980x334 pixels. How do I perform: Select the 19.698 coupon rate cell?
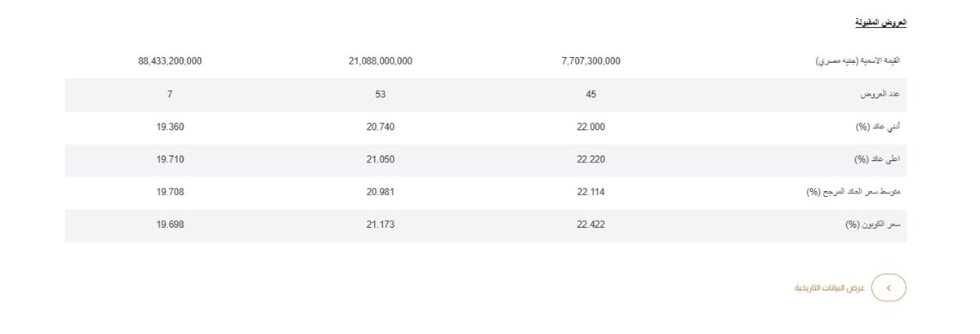[170, 225]
